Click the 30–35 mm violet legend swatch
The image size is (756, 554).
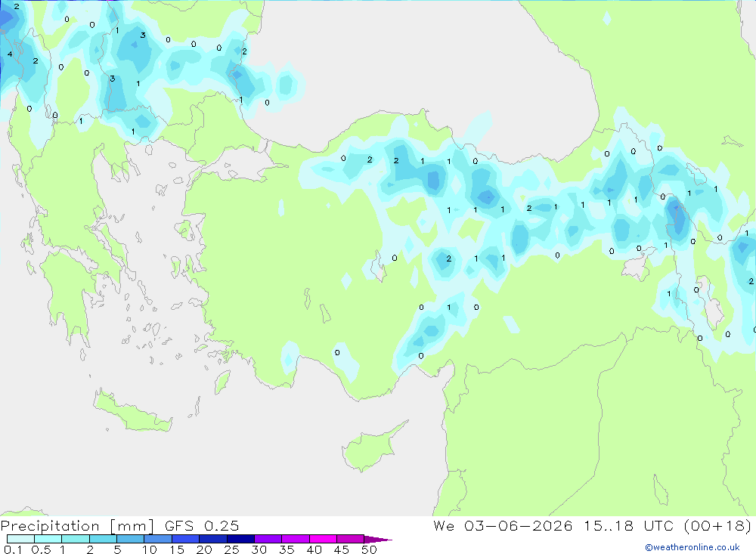pyautogui.click(x=268, y=539)
